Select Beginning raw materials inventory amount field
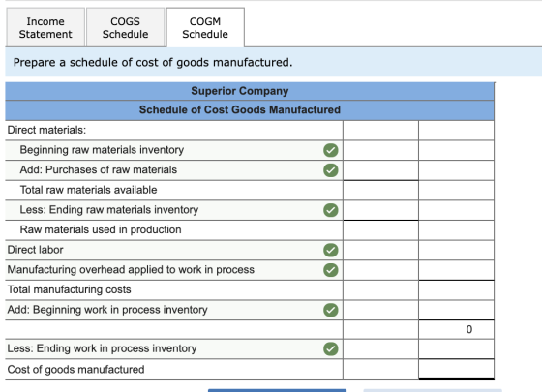The image size is (542, 392). click(380, 150)
